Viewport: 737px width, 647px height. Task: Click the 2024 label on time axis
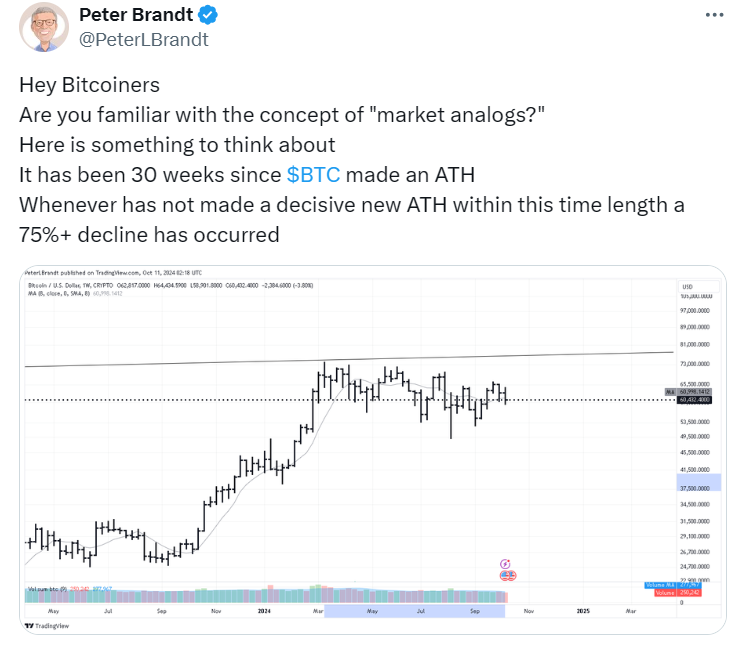point(264,611)
